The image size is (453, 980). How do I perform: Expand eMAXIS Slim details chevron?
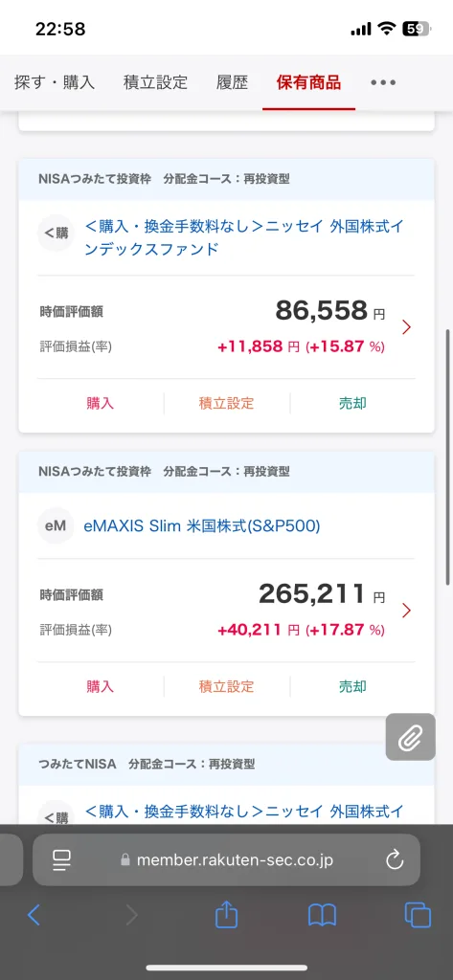(x=406, y=610)
